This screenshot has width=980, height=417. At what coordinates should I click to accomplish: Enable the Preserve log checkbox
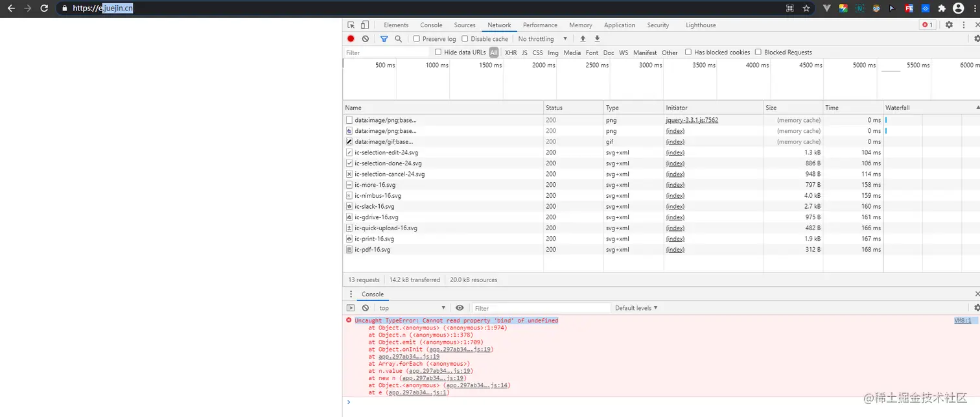(x=417, y=39)
